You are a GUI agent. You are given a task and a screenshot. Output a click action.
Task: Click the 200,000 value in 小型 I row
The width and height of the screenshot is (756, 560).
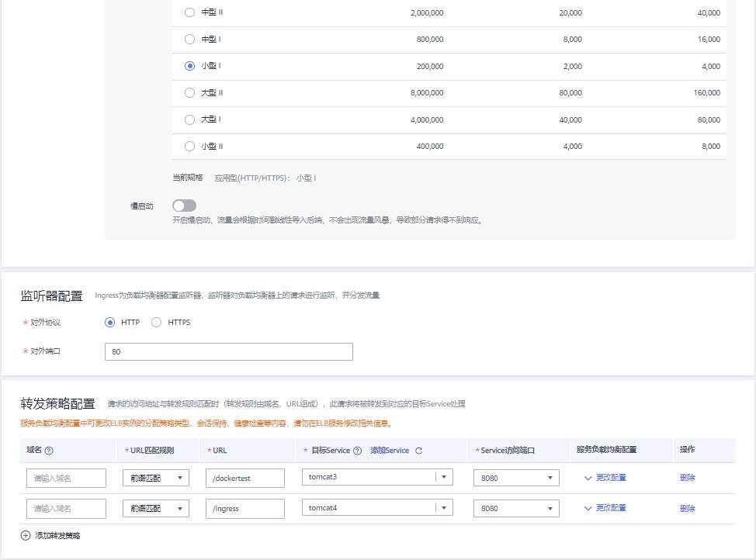(x=429, y=66)
